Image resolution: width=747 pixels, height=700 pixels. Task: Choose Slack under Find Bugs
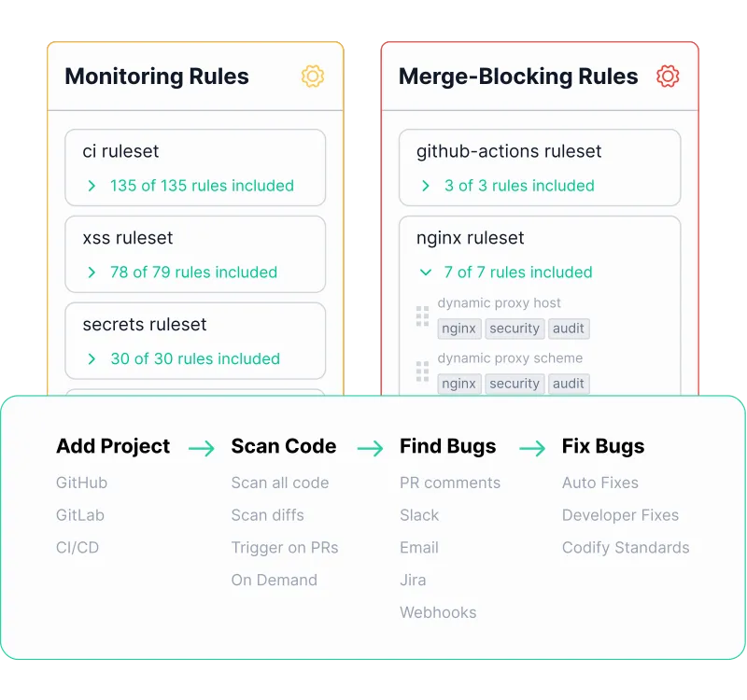click(x=419, y=515)
